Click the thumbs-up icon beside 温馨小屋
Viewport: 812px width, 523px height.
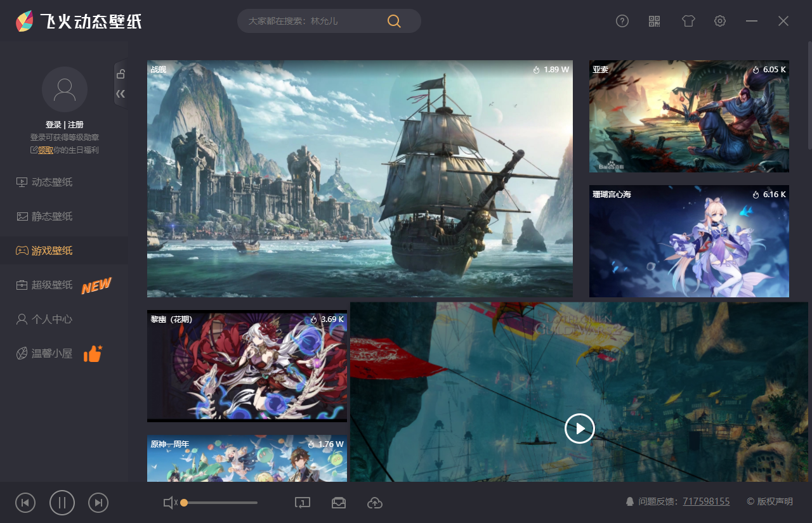pyautogui.click(x=93, y=354)
